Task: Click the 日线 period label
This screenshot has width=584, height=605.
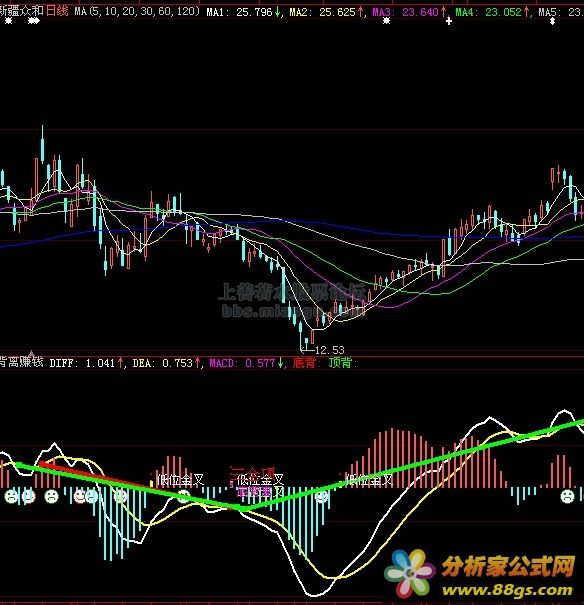Action: click(x=57, y=11)
